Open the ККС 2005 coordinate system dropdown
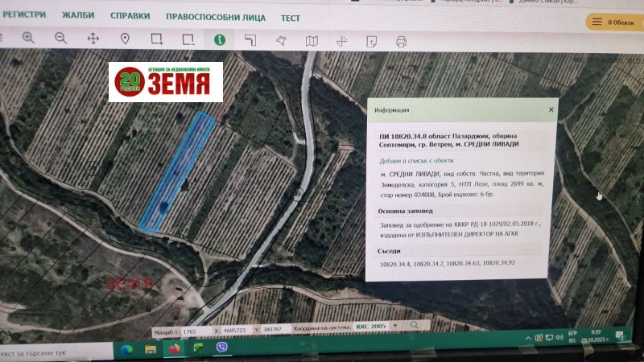The image size is (644, 362). (377, 327)
